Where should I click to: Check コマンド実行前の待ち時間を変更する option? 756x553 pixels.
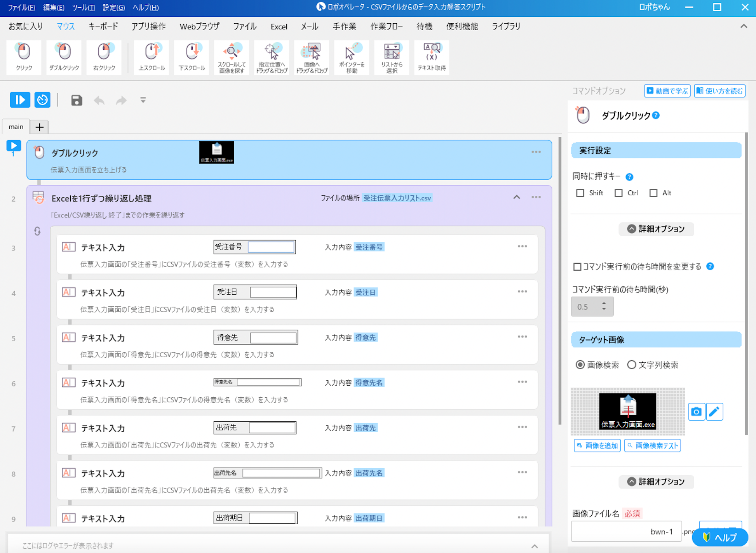click(577, 267)
